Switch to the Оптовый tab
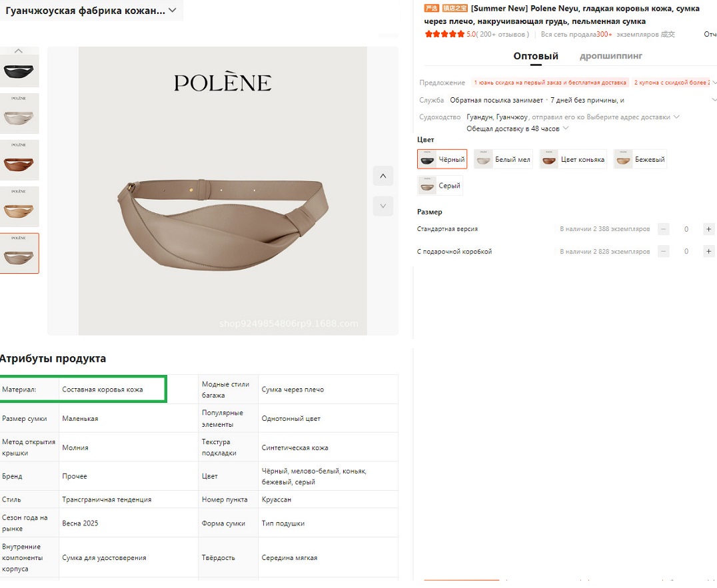 (536, 57)
